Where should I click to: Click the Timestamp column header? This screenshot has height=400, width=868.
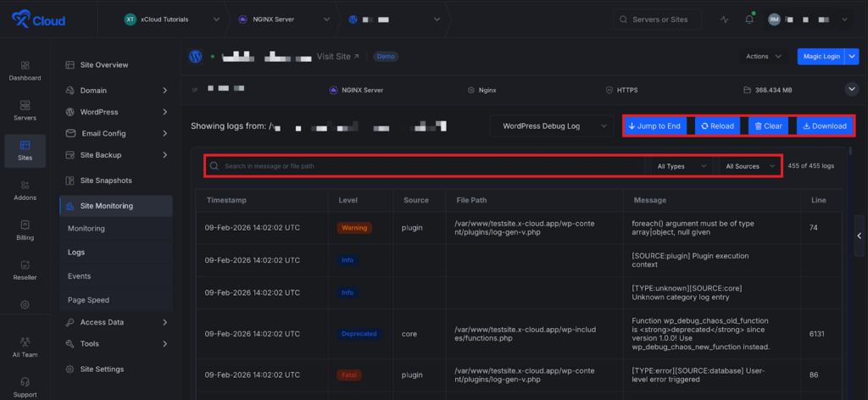point(225,200)
